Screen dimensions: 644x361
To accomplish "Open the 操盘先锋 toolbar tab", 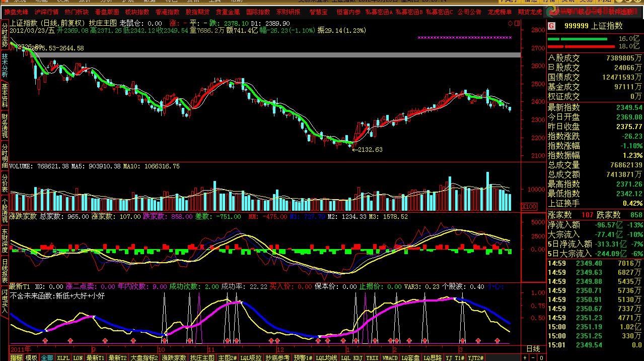I will [x=17, y=12].
